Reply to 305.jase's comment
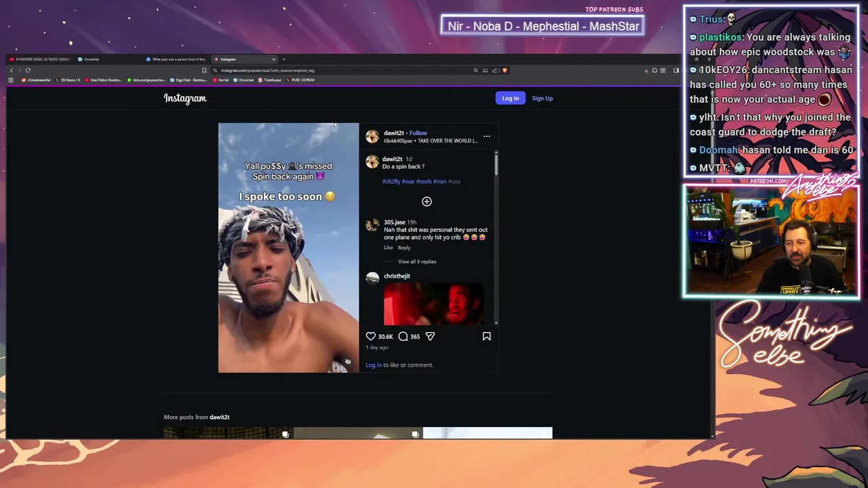 coord(404,247)
